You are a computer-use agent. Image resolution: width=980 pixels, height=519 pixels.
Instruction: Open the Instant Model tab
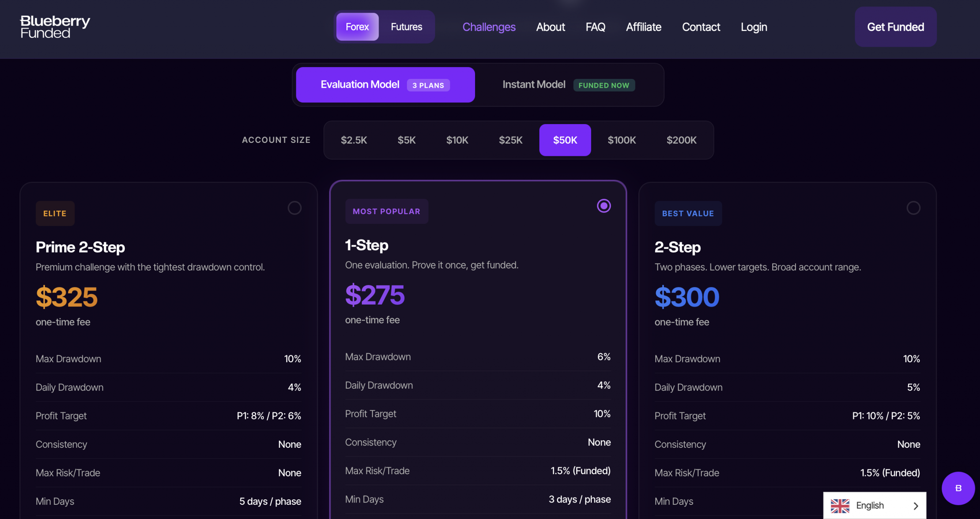pos(568,85)
